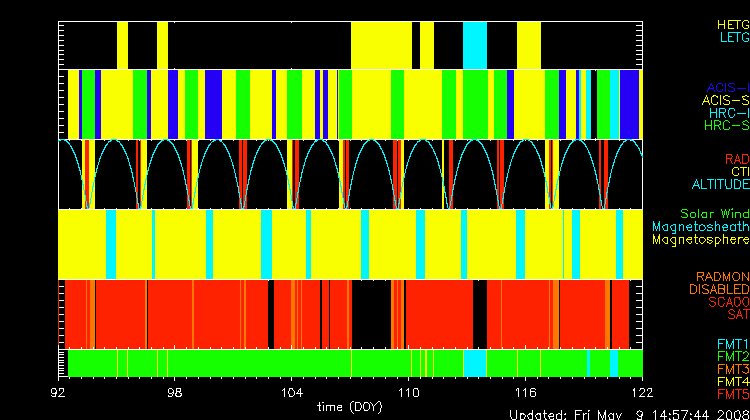Select the ACIS-S legend label

click(725, 100)
